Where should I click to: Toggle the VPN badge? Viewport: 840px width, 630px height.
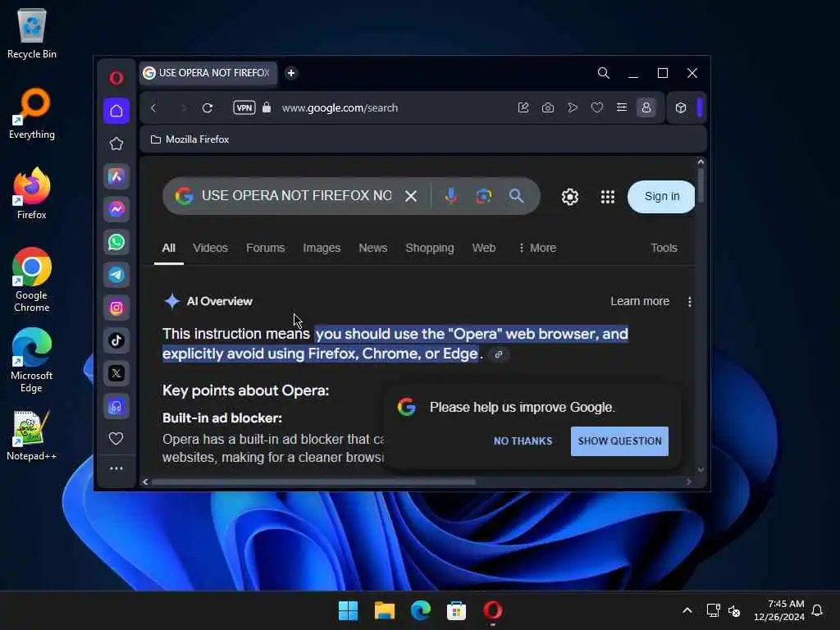coord(244,107)
